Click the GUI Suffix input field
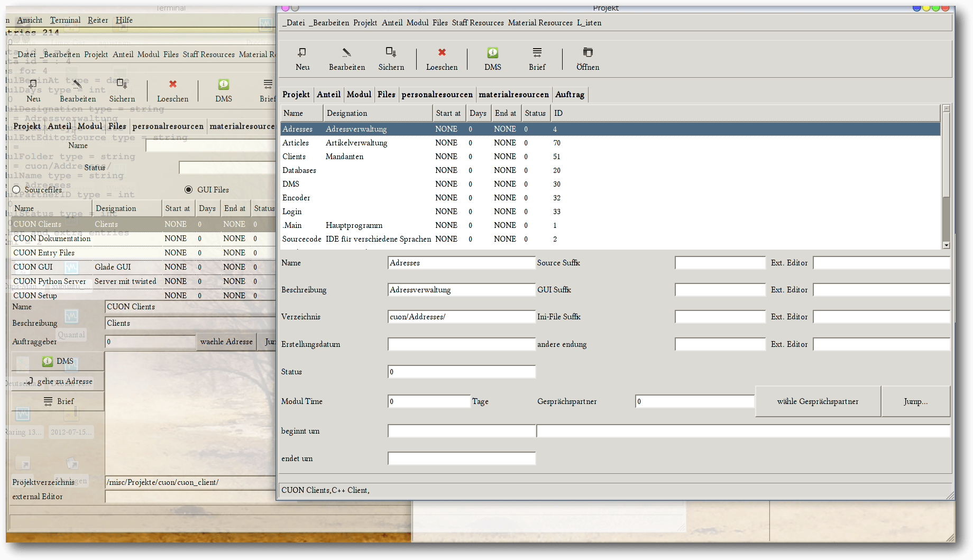The image size is (973, 560). coord(720,290)
